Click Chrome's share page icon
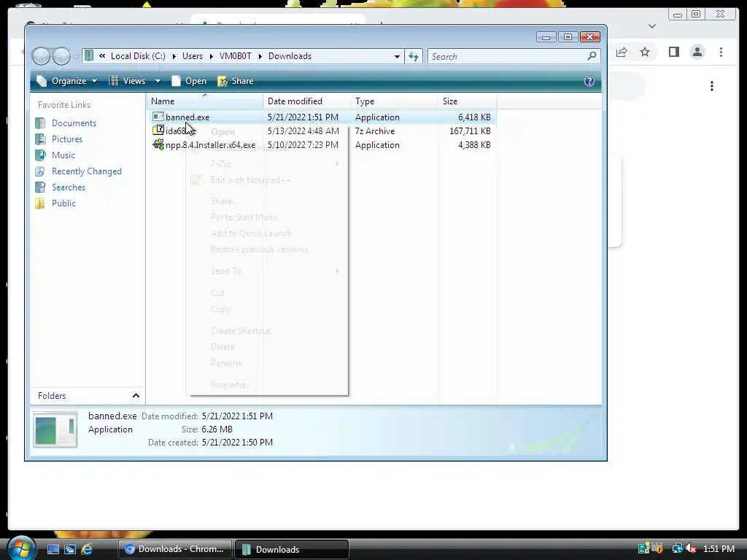This screenshot has width=747, height=560. [622, 52]
